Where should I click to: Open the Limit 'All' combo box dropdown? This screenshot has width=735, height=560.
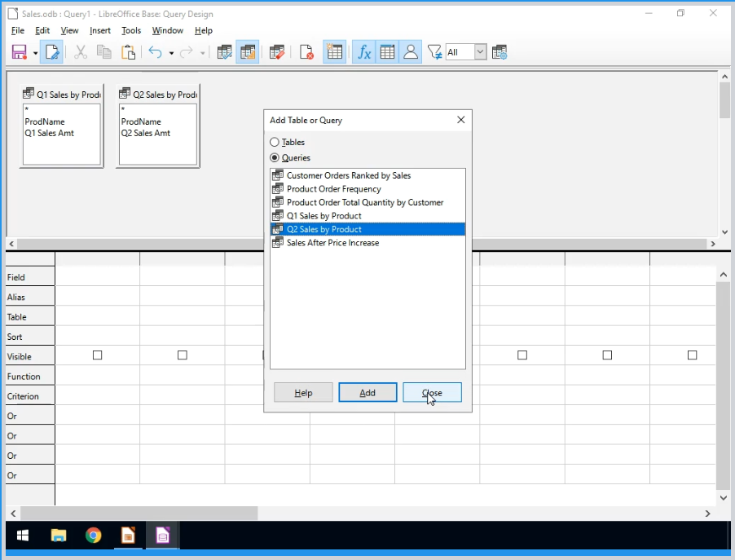coord(481,52)
